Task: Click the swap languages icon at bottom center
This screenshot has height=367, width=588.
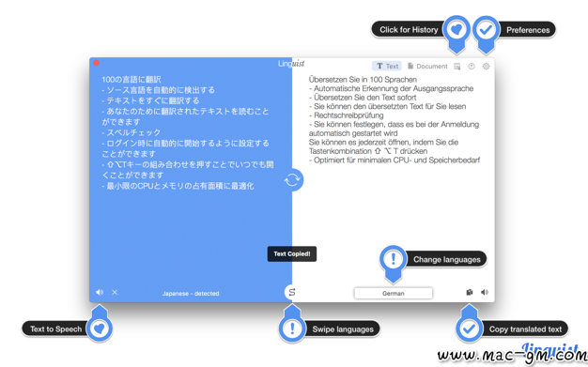Action: pyautogui.click(x=292, y=292)
